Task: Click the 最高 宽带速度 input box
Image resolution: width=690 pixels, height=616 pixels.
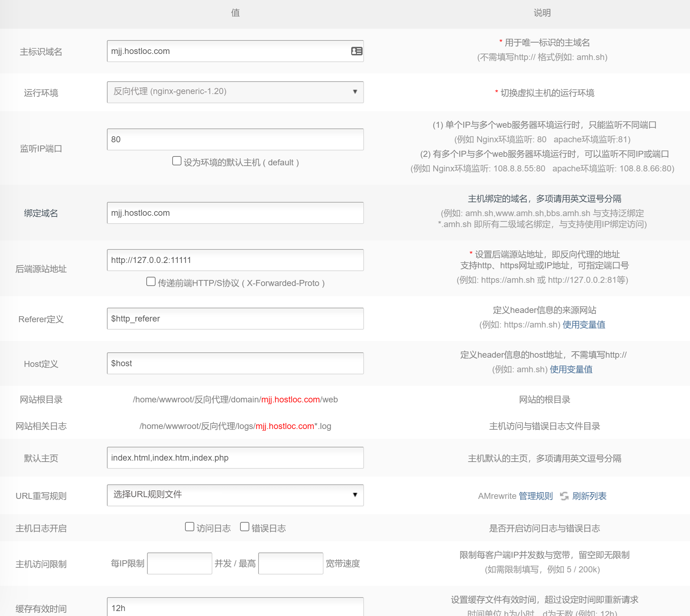Action: (x=290, y=563)
